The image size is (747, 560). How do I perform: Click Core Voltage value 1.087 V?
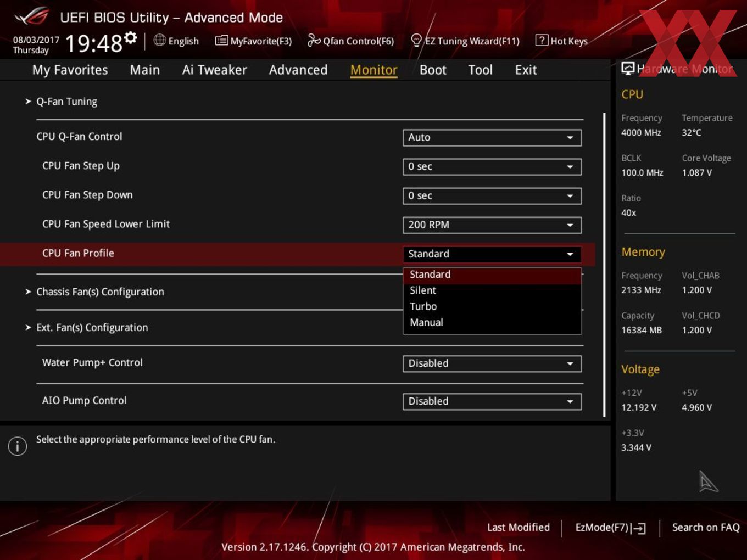tap(697, 172)
